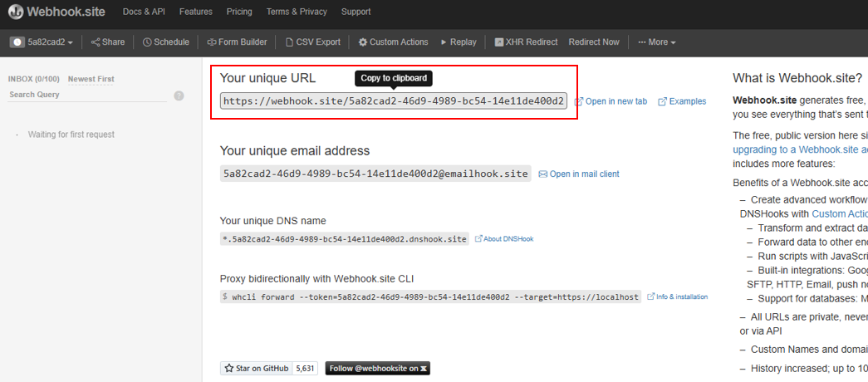Viewport: 868px width, 382px height.
Task: Open the Support page
Action: 356,12
